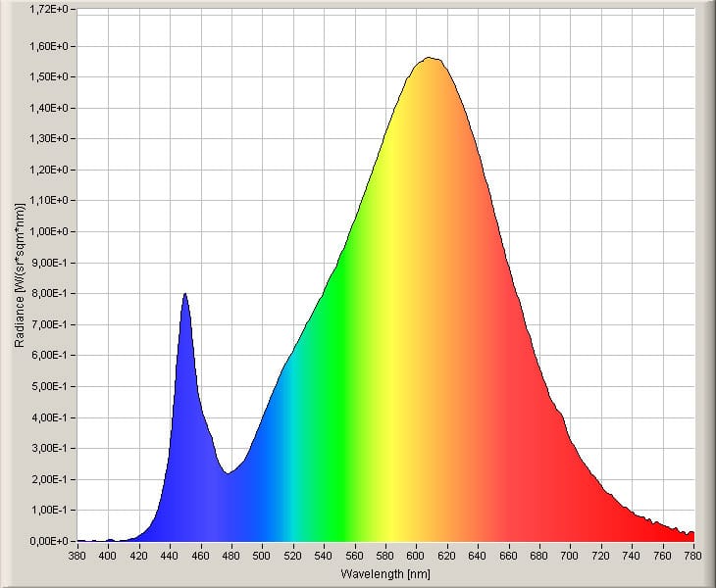Image resolution: width=716 pixels, height=588 pixels.
Task: Click the blue spectrum peak tip near 450 nm
Action: [185, 294]
